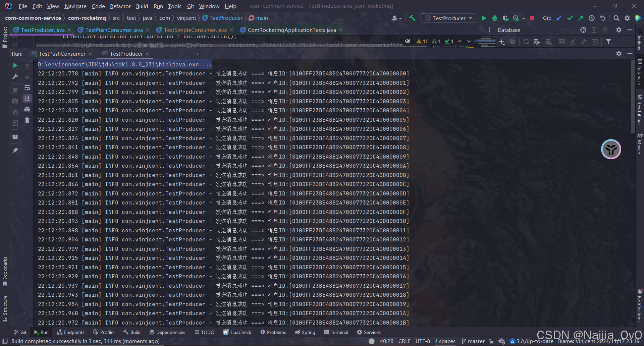Change UTF-8 file encoding in status bar

[x=423, y=341]
